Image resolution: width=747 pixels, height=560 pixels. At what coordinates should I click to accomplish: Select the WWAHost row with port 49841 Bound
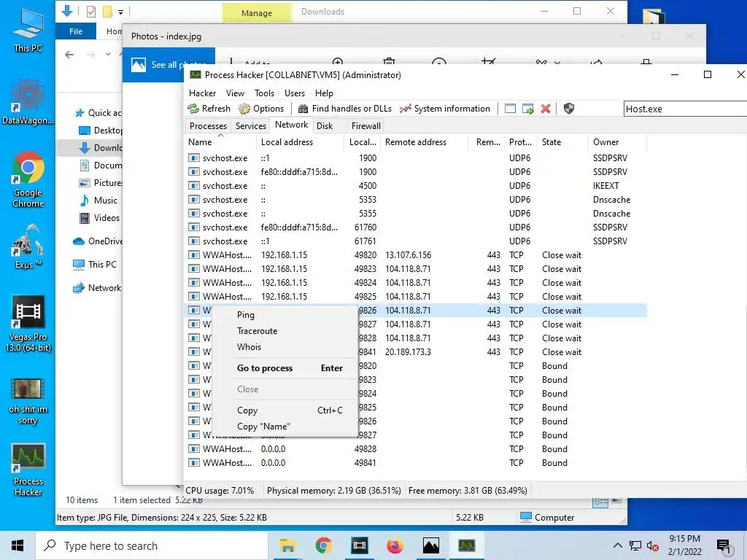pos(416,463)
